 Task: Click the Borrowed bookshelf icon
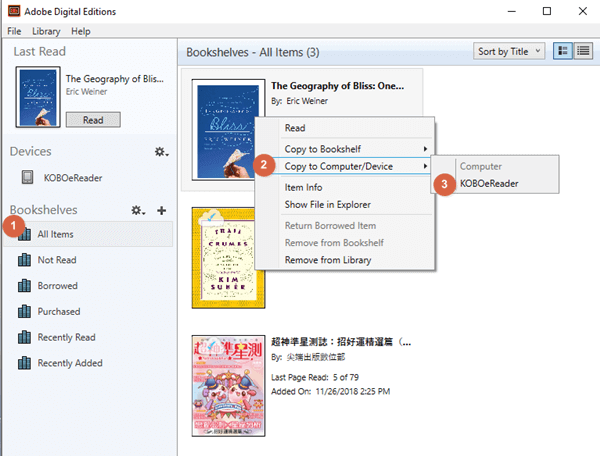tap(24, 285)
